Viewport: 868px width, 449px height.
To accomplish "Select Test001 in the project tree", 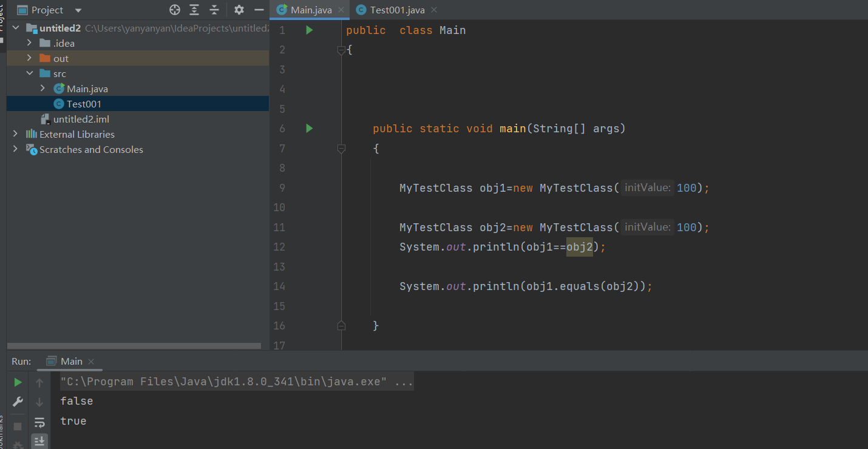I will (138, 104).
